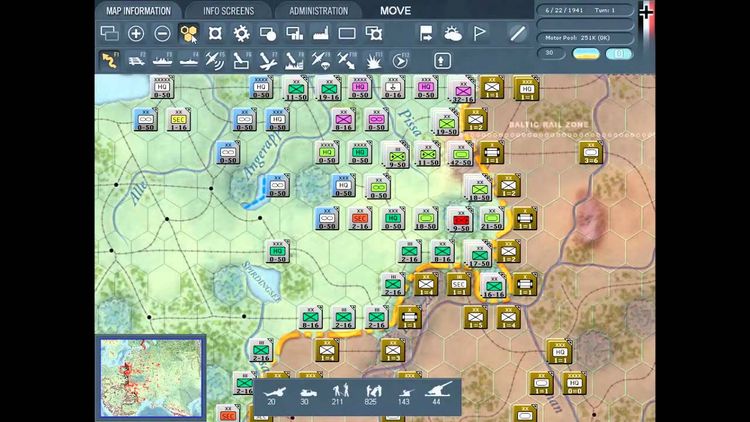Zoom in the map with plus icon
This screenshot has height=422, width=750.
[x=136, y=33]
